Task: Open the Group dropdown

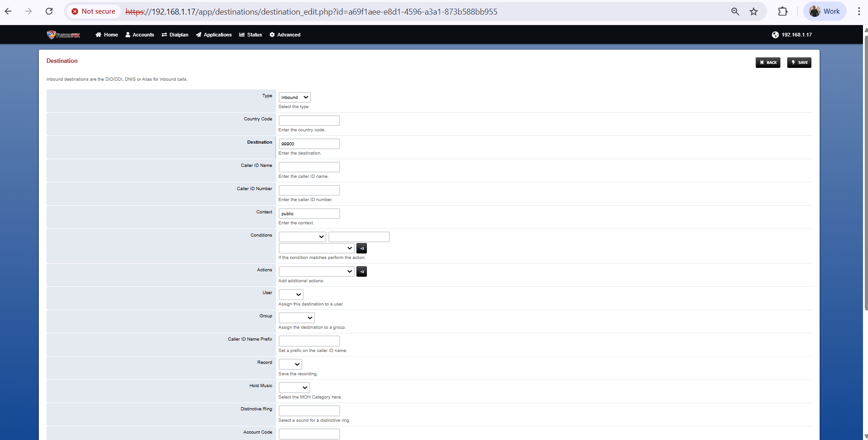Action: pos(297,318)
